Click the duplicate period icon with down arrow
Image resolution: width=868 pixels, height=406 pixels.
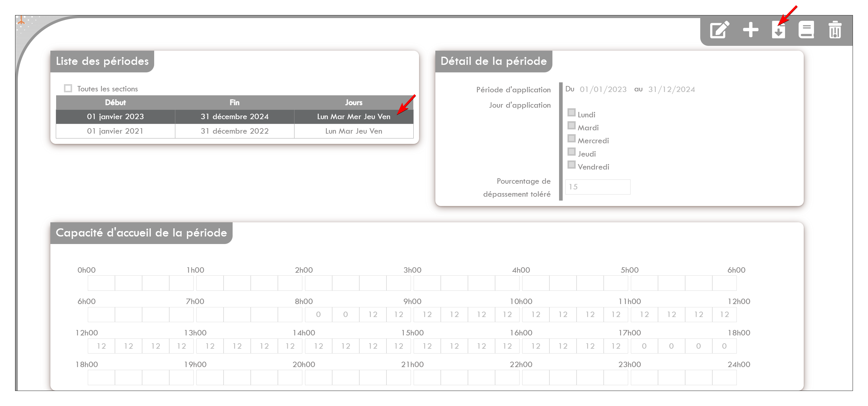pos(779,30)
